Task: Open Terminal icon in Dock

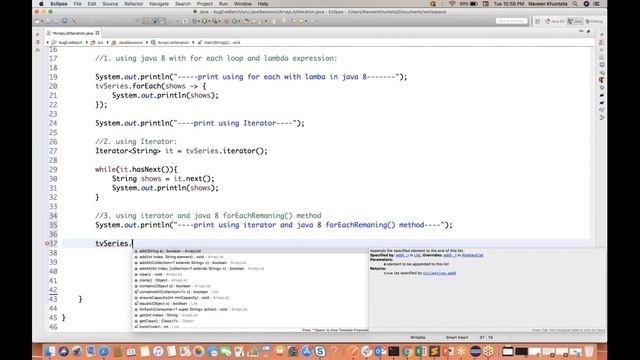Action: point(394,351)
